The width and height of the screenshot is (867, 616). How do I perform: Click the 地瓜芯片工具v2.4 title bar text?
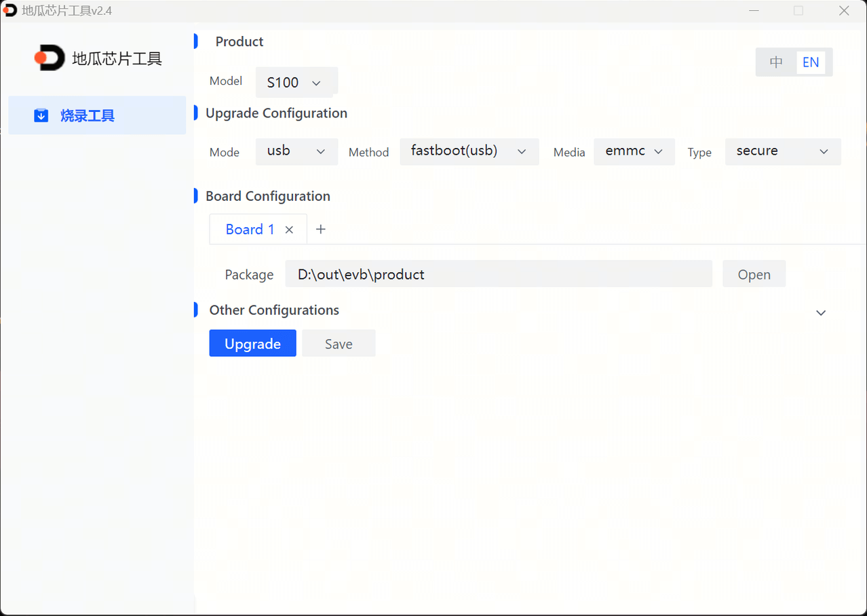coord(66,11)
